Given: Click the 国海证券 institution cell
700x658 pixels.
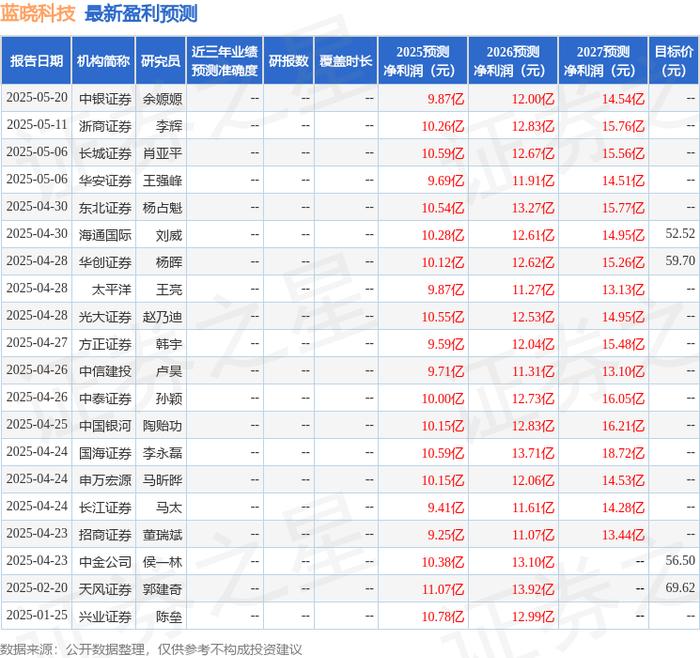Looking at the screenshot, I should [x=105, y=453].
